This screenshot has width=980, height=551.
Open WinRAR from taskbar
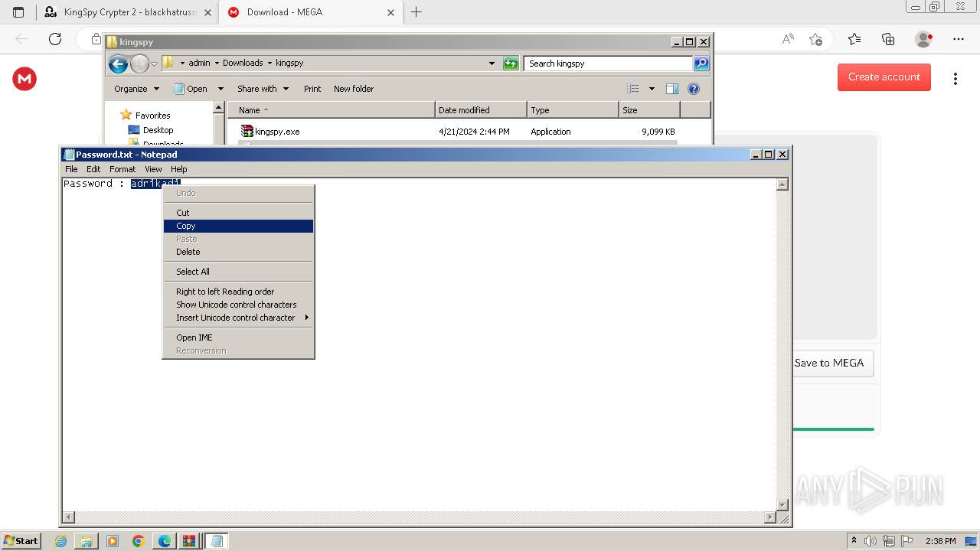(x=189, y=541)
